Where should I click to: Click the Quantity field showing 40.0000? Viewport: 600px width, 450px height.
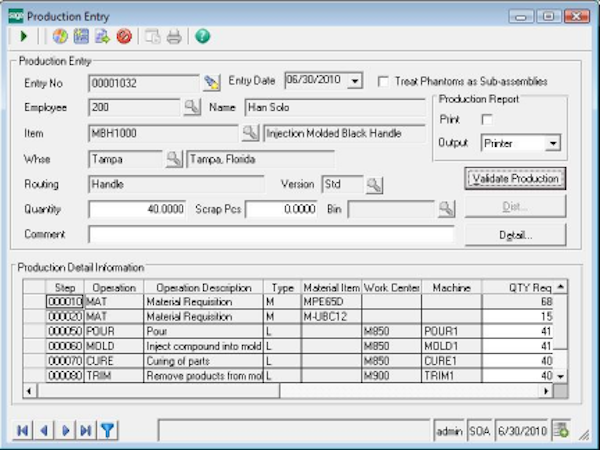click(x=137, y=209)
